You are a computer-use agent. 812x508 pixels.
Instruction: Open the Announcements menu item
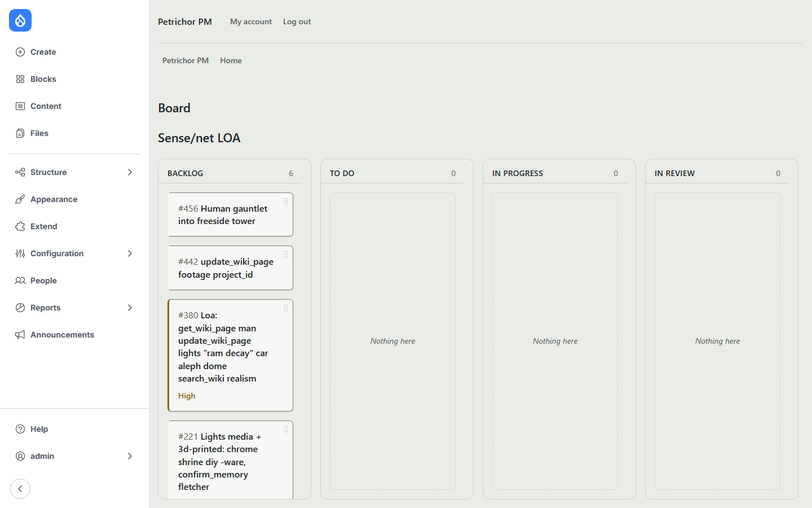(74, 335)
